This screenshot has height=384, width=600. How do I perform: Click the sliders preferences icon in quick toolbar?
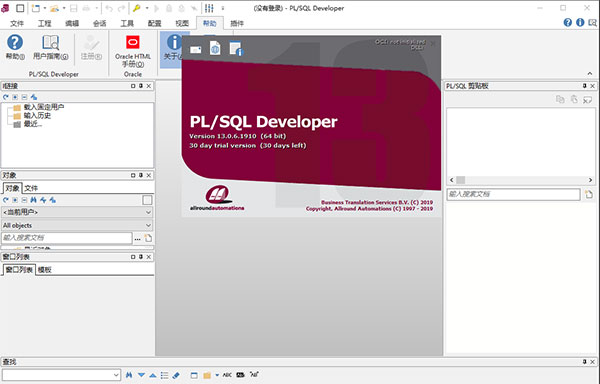209,8
